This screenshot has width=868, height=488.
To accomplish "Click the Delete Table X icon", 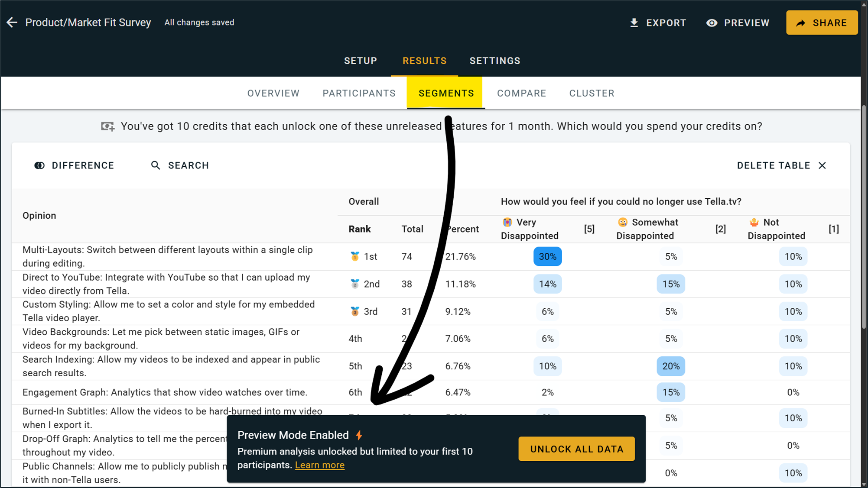I will point(822,165).
